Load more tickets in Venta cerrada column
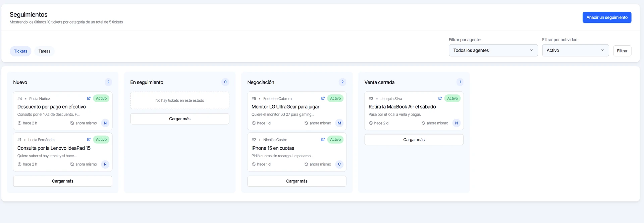Screen dimensions: 644x223 coord(414,140)
